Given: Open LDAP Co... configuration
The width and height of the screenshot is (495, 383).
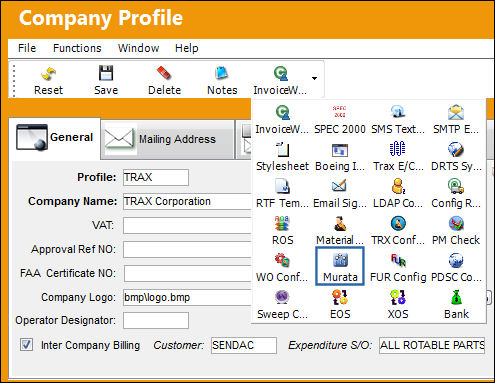Looking at the screenshot, I should [x=398, y=194].
